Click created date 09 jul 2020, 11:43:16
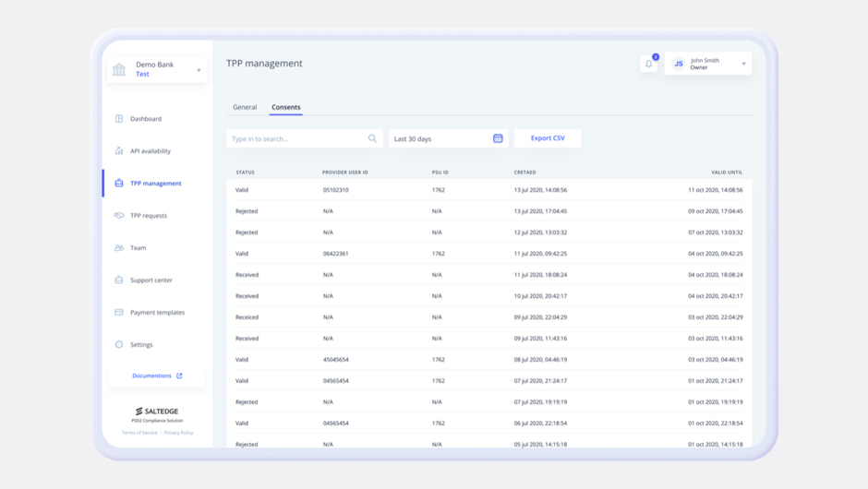868x489 pixels. [x=540, y=338]
